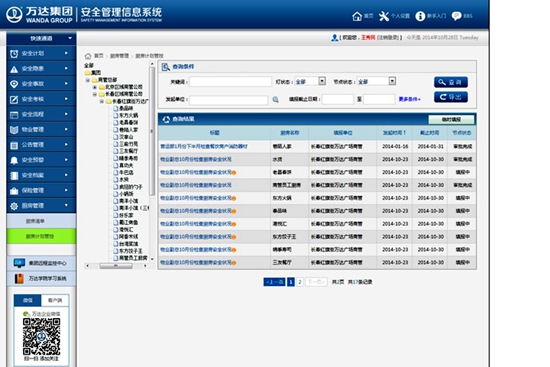550x367 pixels.
Task: Open 公告管理 calendar menu icon
Action: 14,145
